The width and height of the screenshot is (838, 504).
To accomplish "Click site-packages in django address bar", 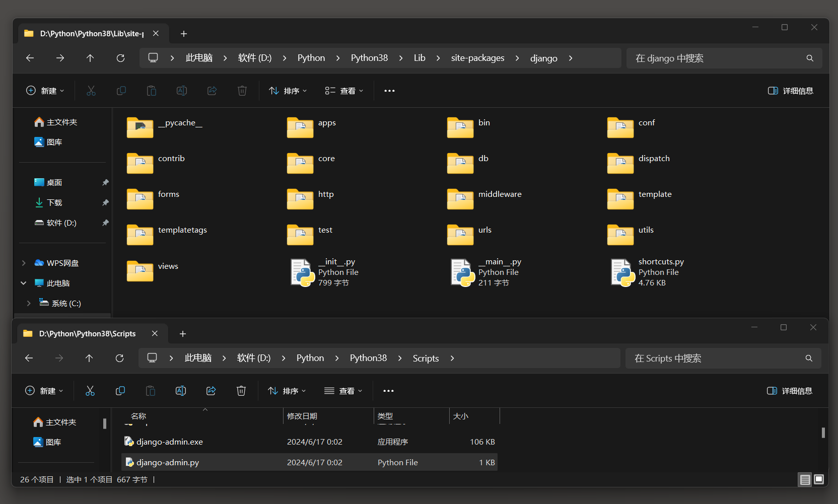I will click(477, 58).
